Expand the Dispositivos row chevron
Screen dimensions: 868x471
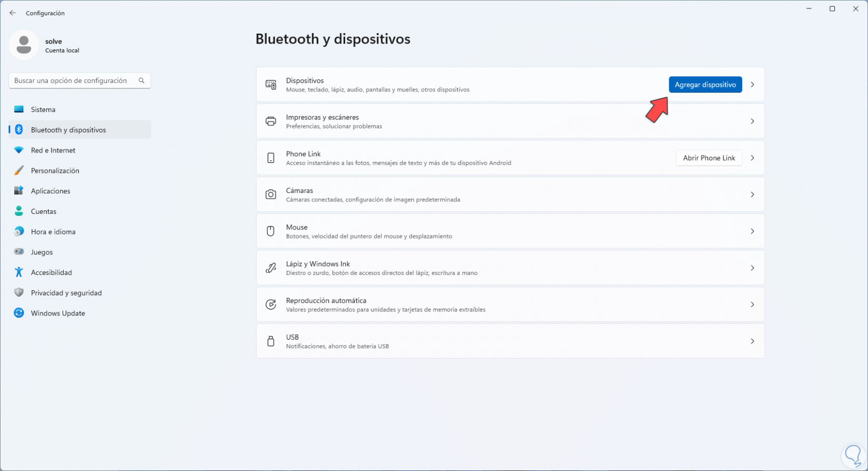point(752,85)
